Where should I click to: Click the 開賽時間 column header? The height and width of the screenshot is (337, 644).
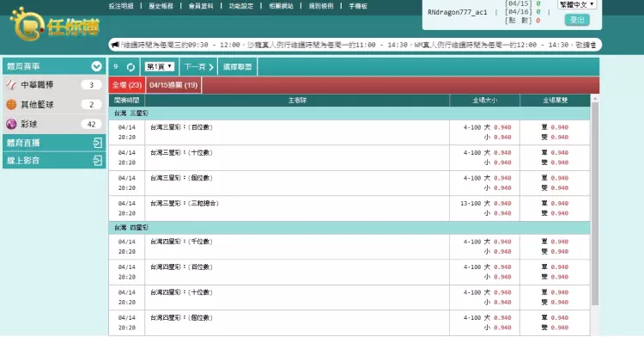[127, 101]
